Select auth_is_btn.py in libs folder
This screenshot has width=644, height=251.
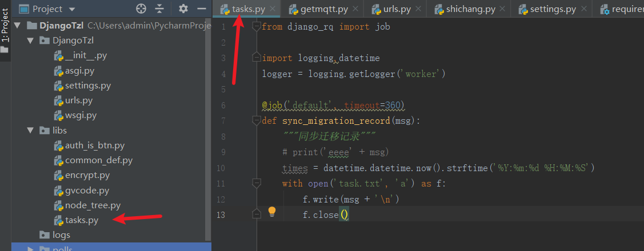pyautogui.click(x=95, y=145)
